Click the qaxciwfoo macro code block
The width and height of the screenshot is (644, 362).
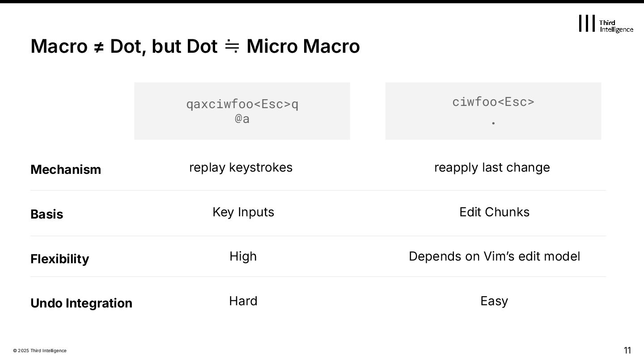click(x=242, y=111)
